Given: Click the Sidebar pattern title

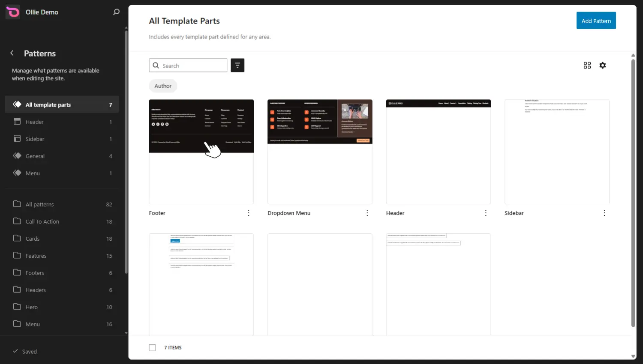Looking at the screenshot, I should coord(514,213).
